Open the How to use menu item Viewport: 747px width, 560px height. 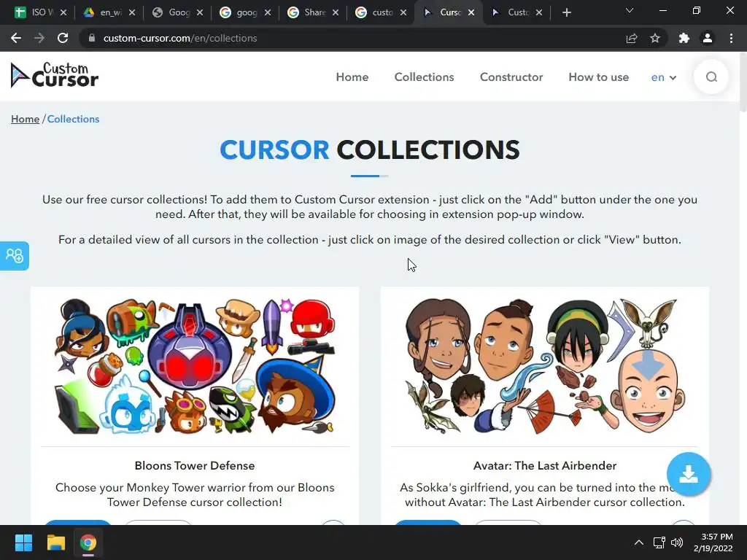pos(598,77)
